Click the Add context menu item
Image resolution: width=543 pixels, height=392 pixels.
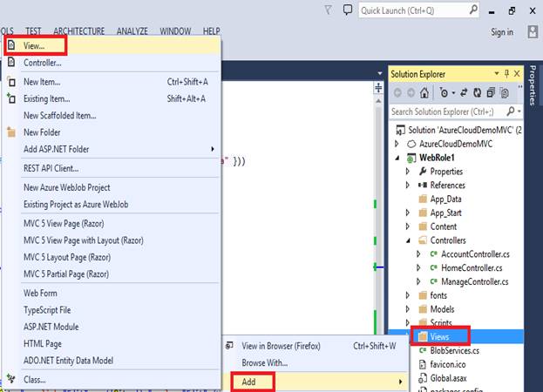click(316, 382)
